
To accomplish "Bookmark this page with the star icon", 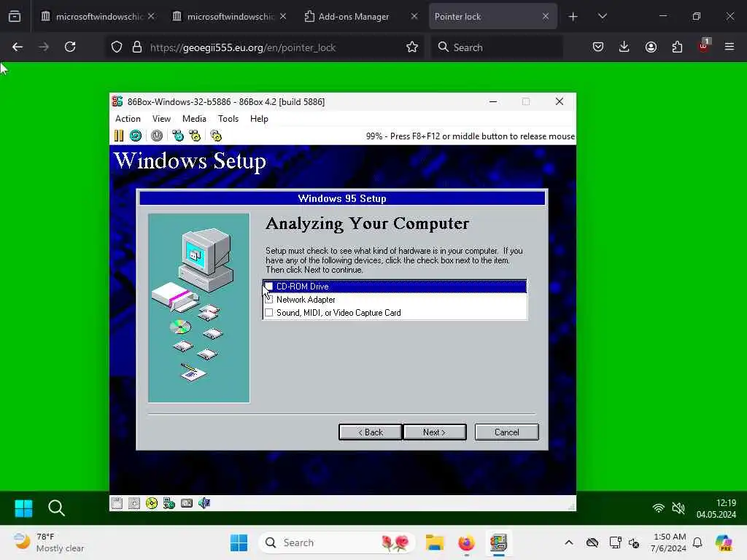I will point(412,47).
